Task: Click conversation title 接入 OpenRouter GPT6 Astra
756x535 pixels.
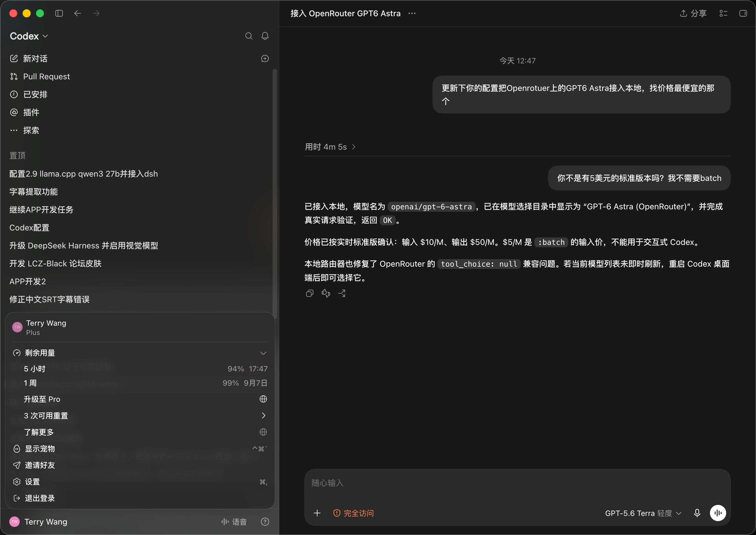Action: tap(345, 13)
